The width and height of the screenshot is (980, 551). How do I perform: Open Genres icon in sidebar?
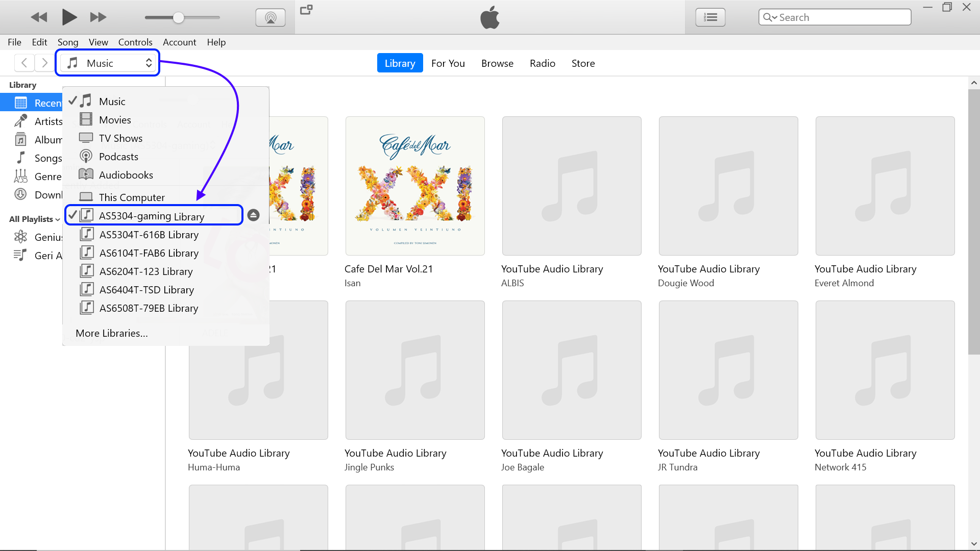pyautogui.click(x=21, y=176)
